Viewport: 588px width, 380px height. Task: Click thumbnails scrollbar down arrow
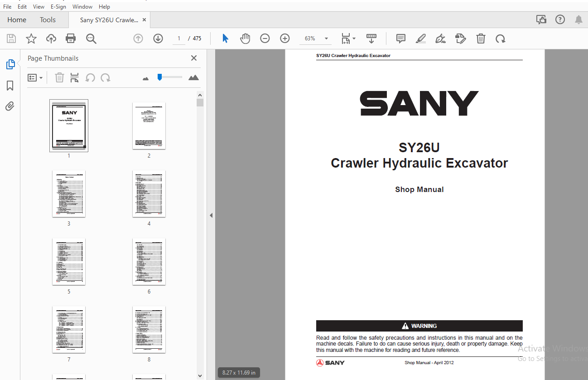200,375
